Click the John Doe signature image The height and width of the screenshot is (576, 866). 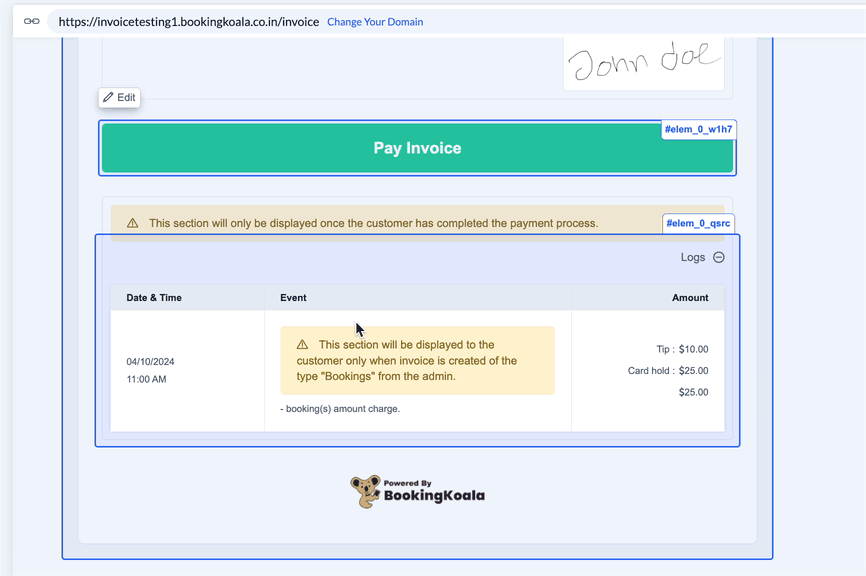point(644,62)
